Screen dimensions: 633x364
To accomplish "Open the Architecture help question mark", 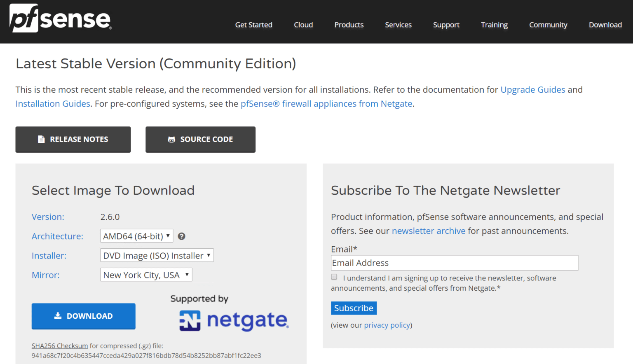I will 181,236.
